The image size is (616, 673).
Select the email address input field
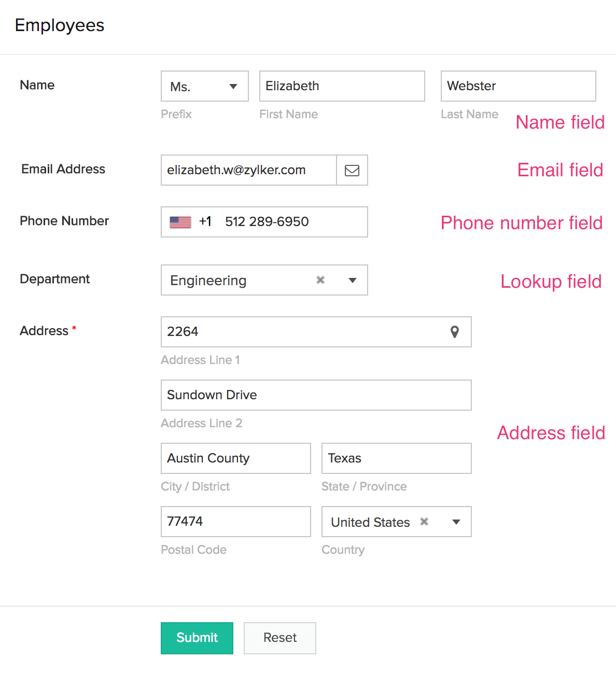249,170
